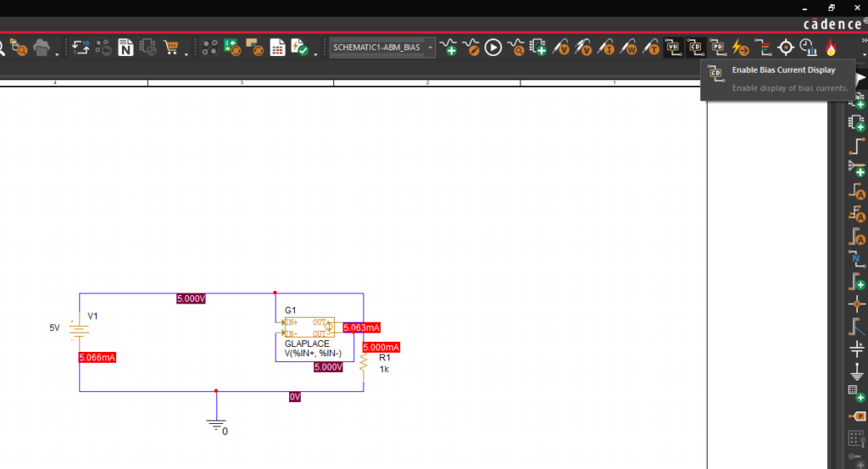Click the V(%IN+, %IN-) expression text

313,354
